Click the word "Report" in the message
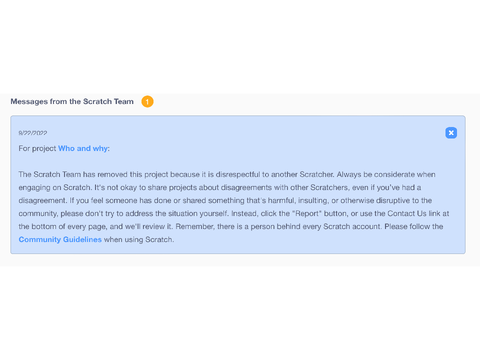This screenshot has height=360, width=480. pyautogui.click(x=306, y=213)
